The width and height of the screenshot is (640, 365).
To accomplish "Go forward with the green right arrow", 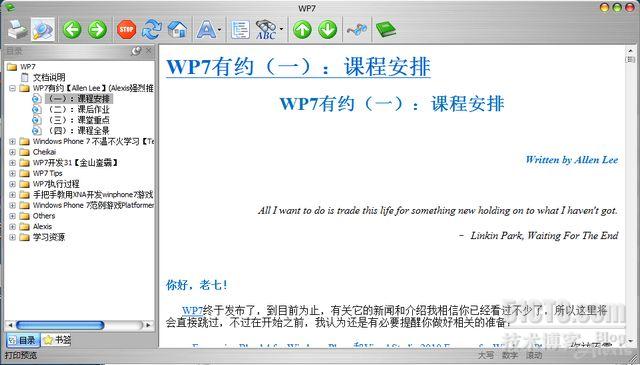I will (x=98, y=30).
